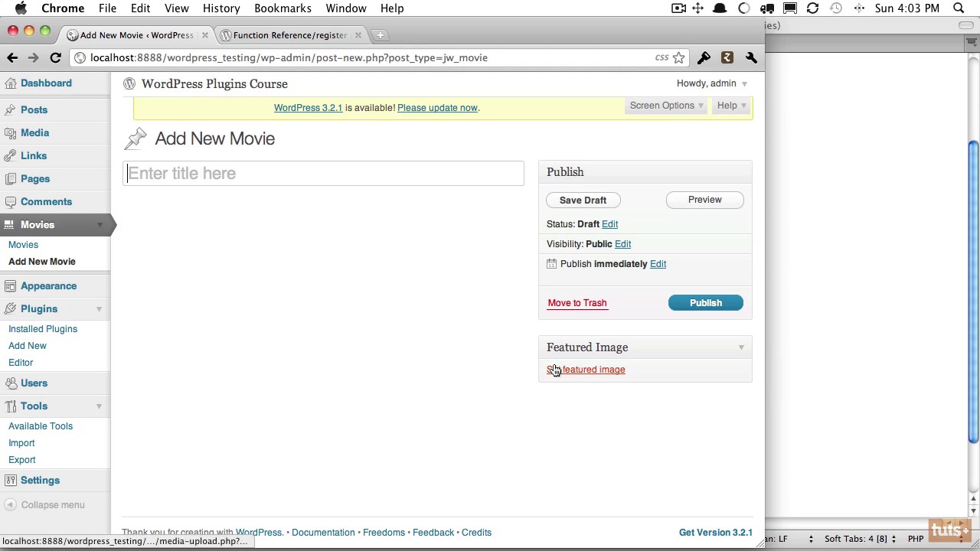The width and height of the screenshot is (980, 551).
Task: Expand the Screen Options panel
Action: click(x=666, y=106)
